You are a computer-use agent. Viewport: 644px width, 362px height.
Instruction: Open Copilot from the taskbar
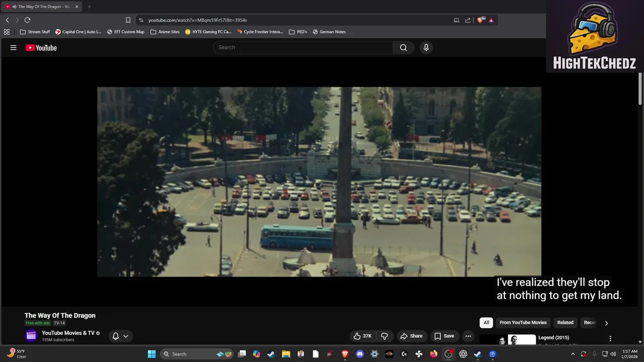point(257,354)
